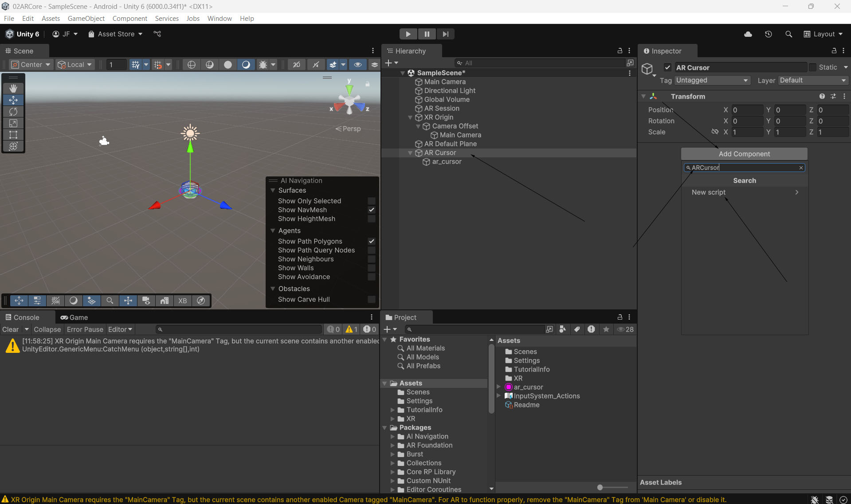Image resolution: width=851 pixels, height=504 pixels.
Task: Select ar_cursor asset in Assets list
Action: click(x=528, y=387)
